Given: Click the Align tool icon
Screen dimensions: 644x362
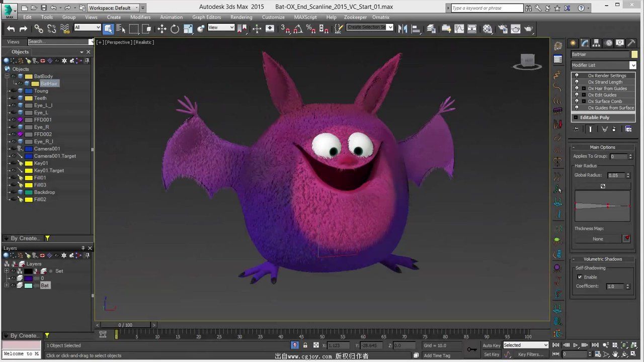Looking at the screenshot, I should pyautogui.click(x=416, y=29).
